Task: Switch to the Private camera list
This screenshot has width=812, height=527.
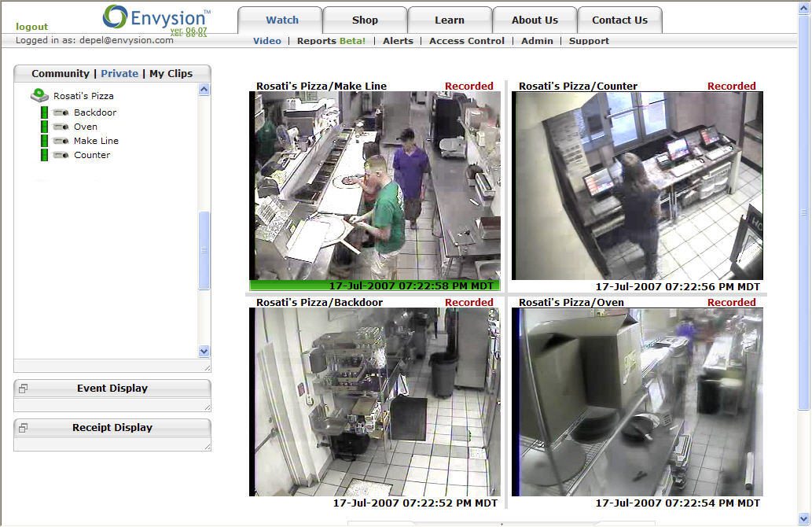Action: click(119, 74)
